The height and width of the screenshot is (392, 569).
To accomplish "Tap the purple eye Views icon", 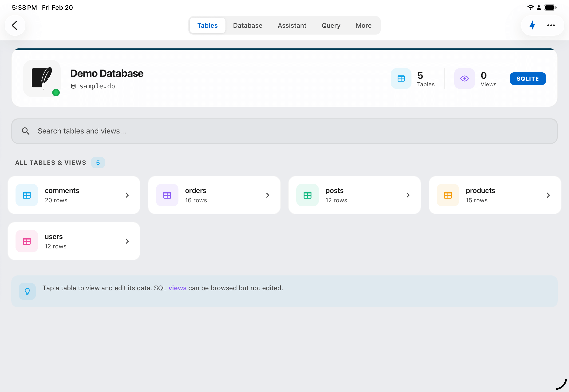I will pos(464,78).
